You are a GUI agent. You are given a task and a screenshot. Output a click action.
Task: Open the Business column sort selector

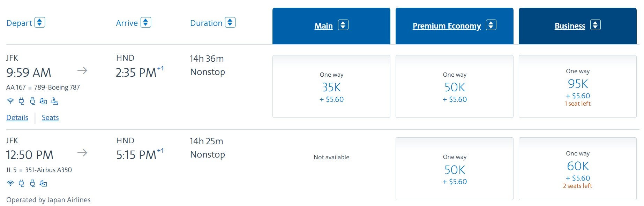595,25
